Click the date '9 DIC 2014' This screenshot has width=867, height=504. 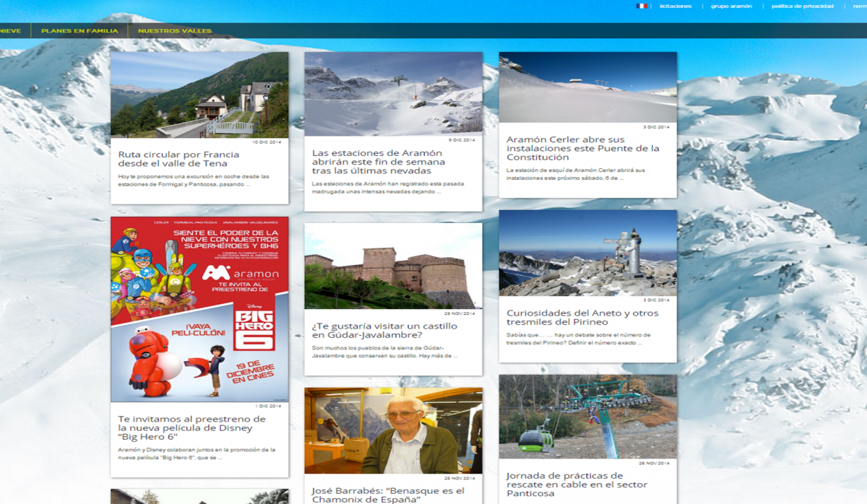(x=463, y=140)
